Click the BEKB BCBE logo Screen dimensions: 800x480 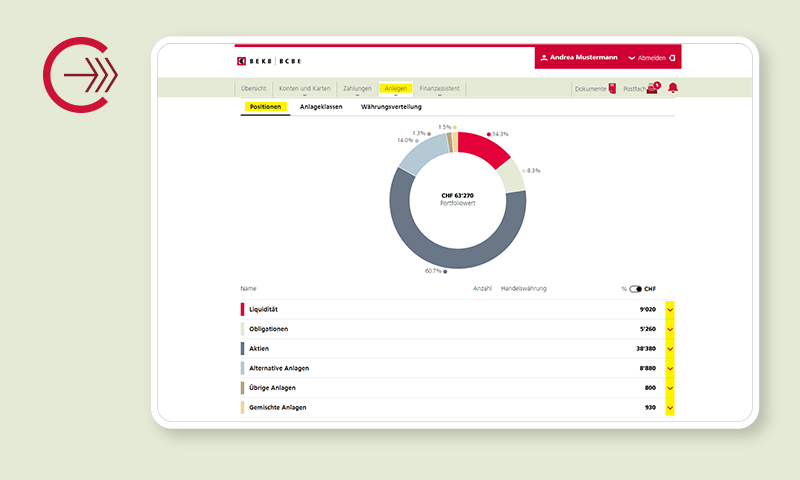268,61
